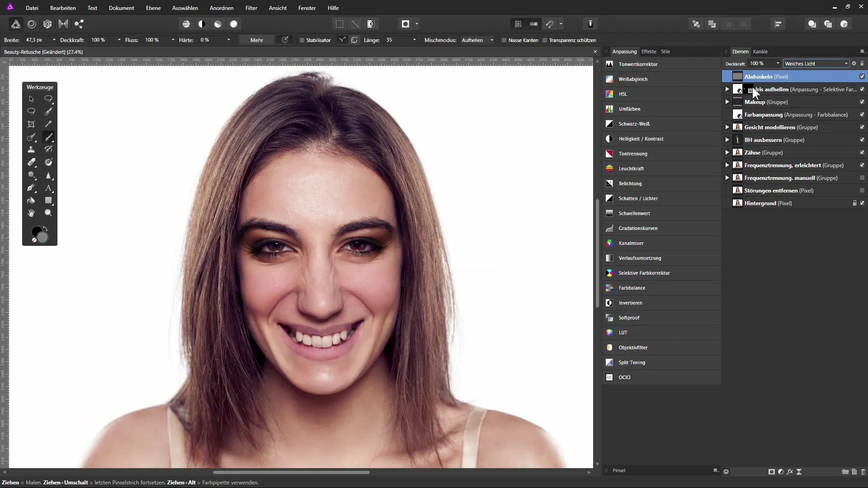Hide the Hintergrund layer checkbox
The width and height of the screenshot is (868, 488).
point(862,203)
